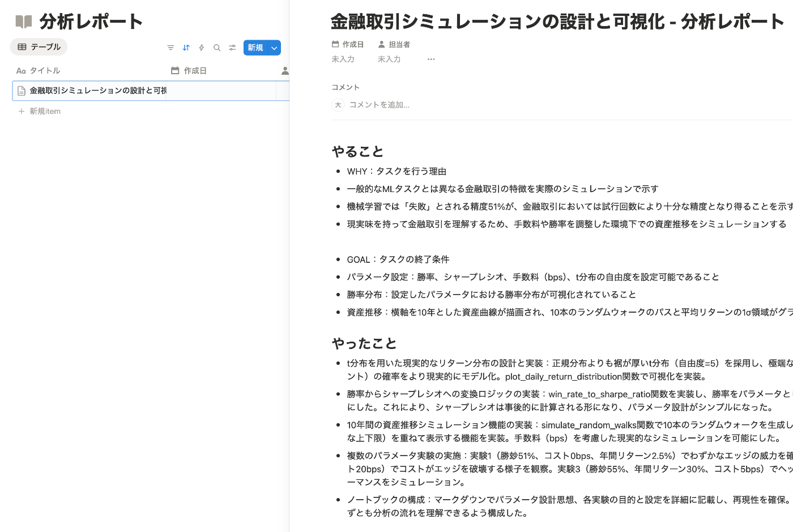793x532 pixels.
Task: Add a new row via 新規item
Action: tap(39, 111)
